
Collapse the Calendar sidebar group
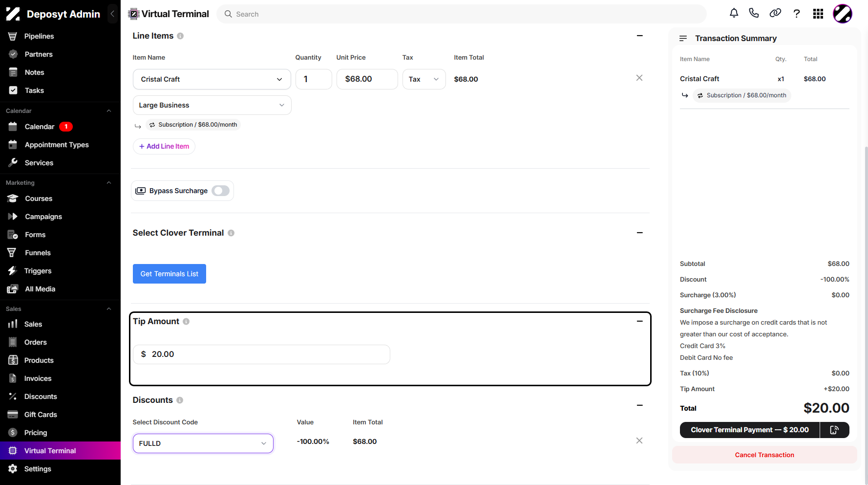[109, 111]
